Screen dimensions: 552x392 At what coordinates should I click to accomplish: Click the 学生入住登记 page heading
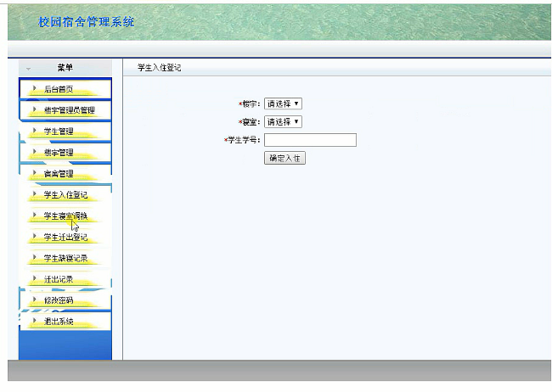[x=159, y=68]
